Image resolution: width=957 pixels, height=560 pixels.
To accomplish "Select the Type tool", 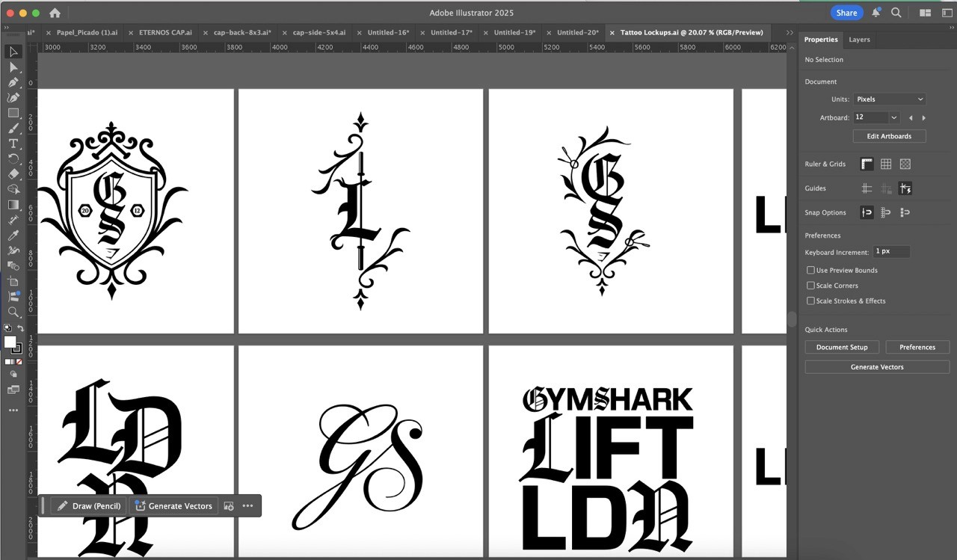I will (x=13, y=144).
